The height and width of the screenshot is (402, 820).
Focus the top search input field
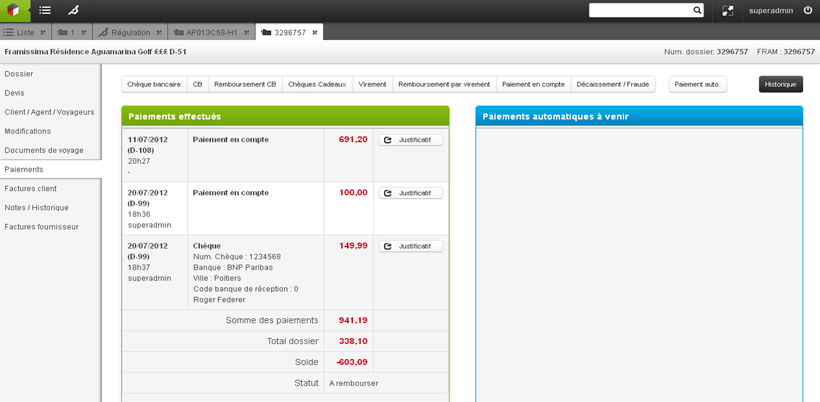point(640,11)
